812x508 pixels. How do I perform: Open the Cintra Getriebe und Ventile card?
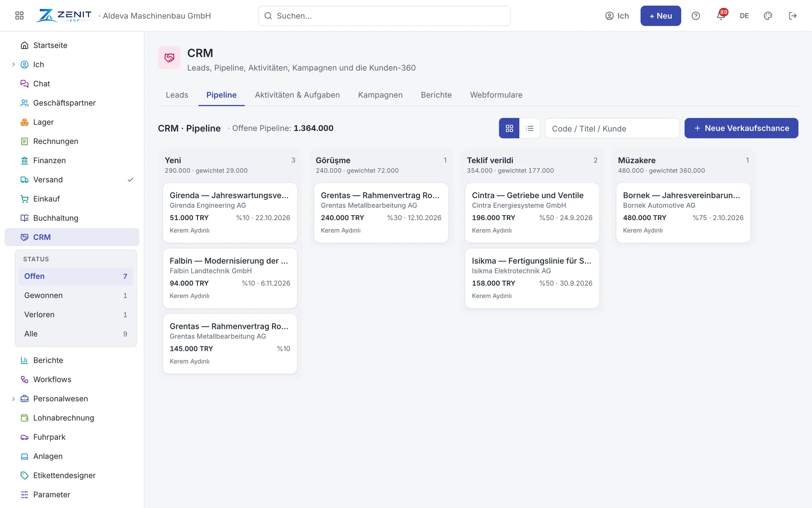click(532, 213)
